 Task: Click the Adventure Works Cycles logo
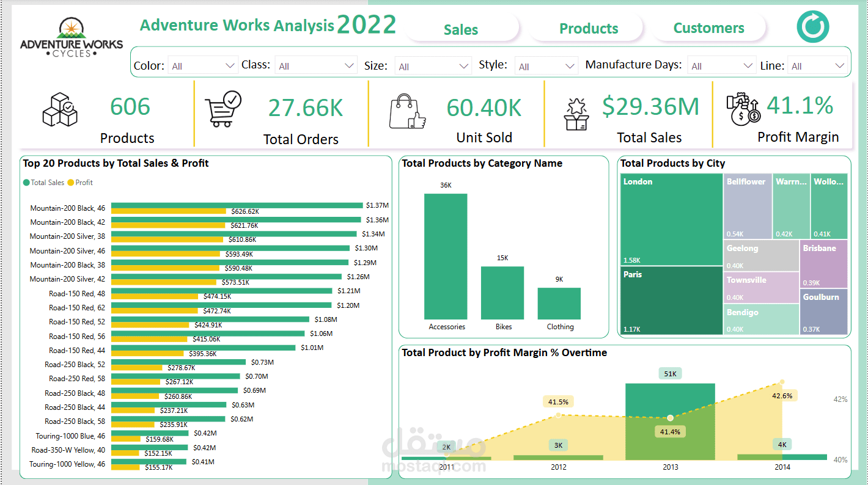click(x=71, y=38)
